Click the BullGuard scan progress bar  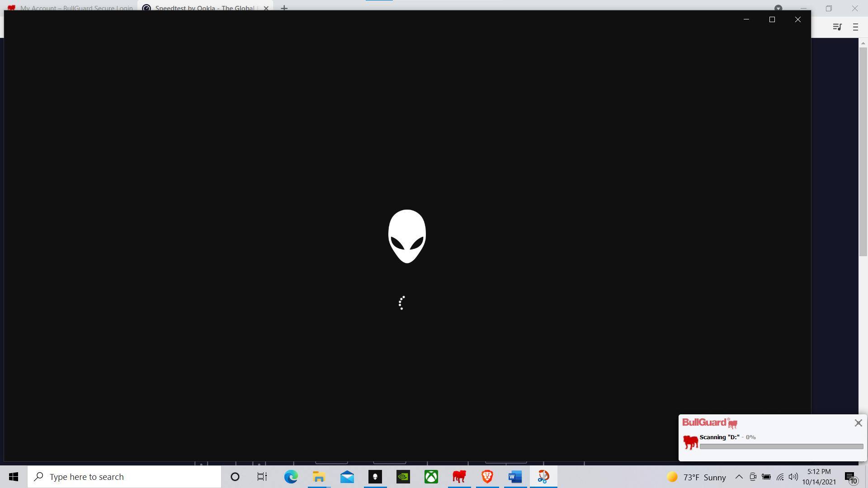781,446
